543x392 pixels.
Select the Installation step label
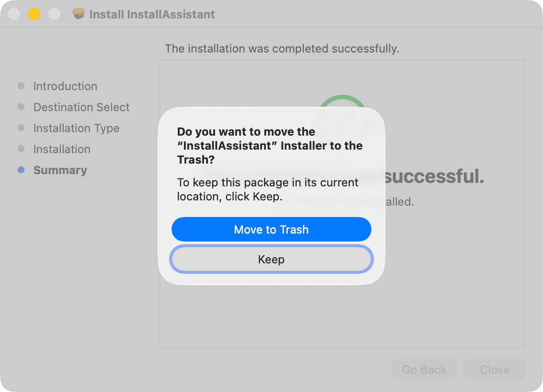(62, 149)
